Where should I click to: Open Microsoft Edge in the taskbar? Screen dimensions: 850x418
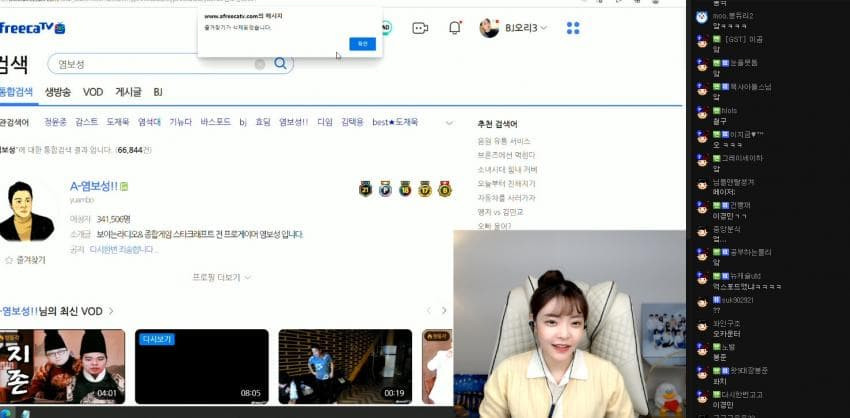(5, 413)
